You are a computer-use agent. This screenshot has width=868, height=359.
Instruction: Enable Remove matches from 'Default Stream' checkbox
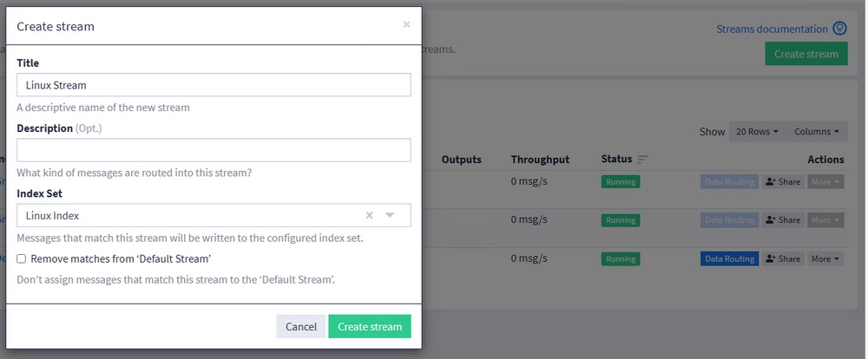22,258
